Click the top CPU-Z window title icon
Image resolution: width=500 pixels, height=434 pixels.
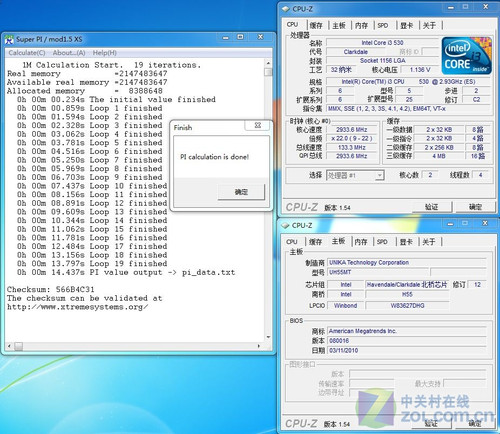[286, 9]
